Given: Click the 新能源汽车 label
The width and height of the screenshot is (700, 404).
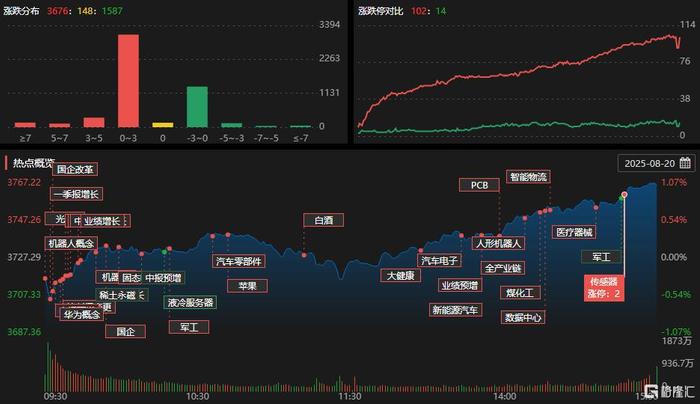Looking at the screenshot, I should (455, 310).
